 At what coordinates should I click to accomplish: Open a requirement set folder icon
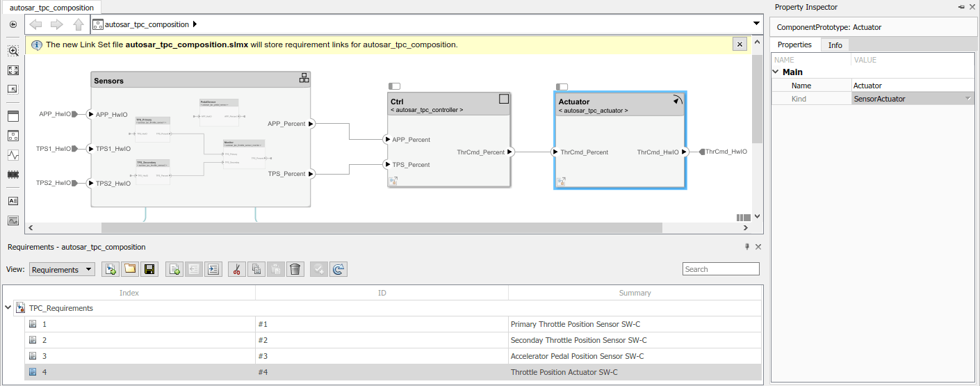click(129, 269)
